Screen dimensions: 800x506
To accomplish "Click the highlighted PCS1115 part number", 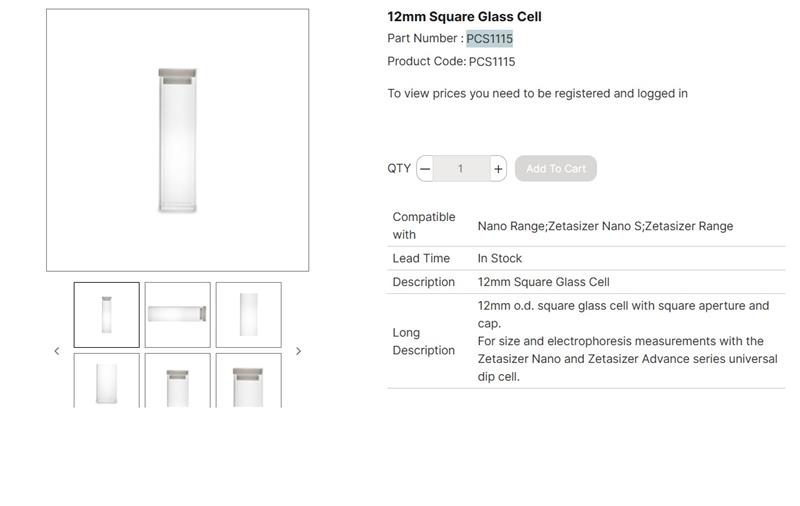I will (489, 39).
